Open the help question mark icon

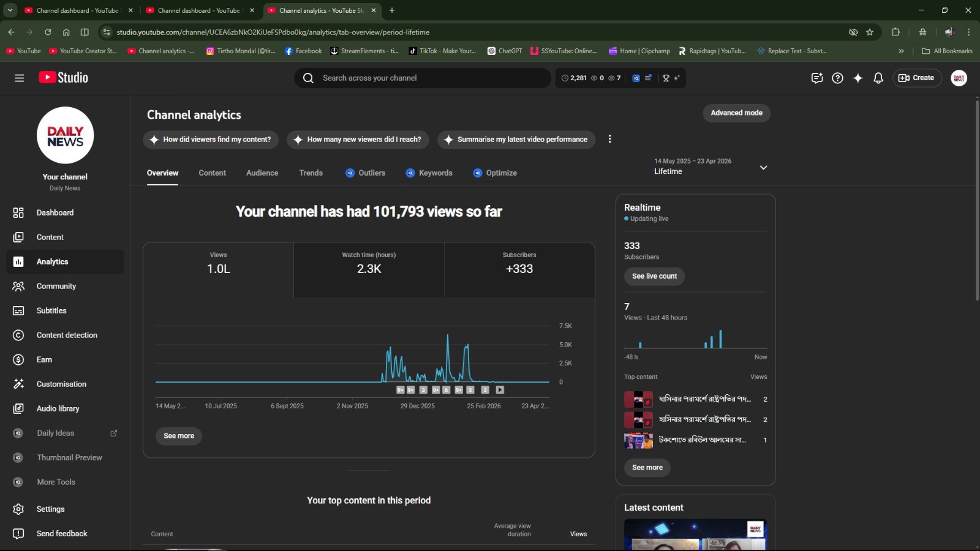(837, 78)
